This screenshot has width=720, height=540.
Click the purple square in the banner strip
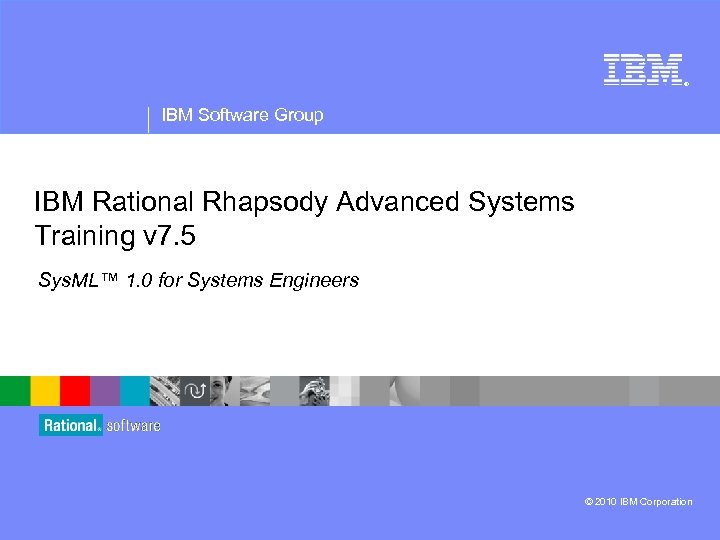pos(105,391)
